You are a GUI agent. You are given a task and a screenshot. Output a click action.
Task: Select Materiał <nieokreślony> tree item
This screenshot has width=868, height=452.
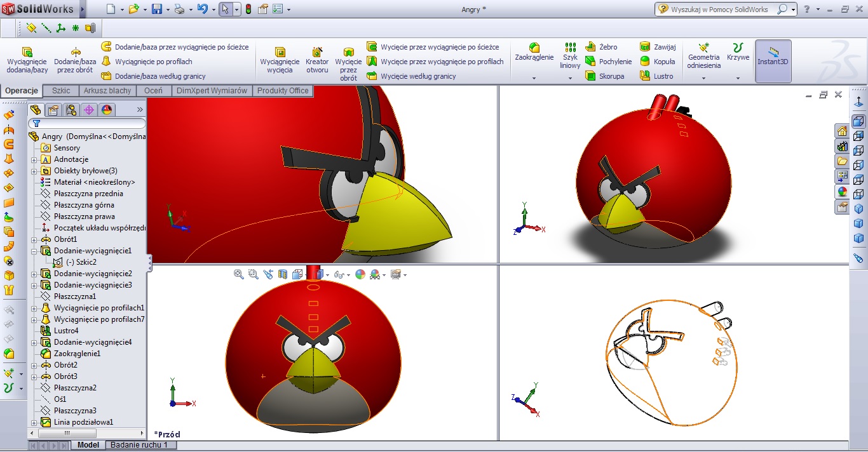[88, 182]
